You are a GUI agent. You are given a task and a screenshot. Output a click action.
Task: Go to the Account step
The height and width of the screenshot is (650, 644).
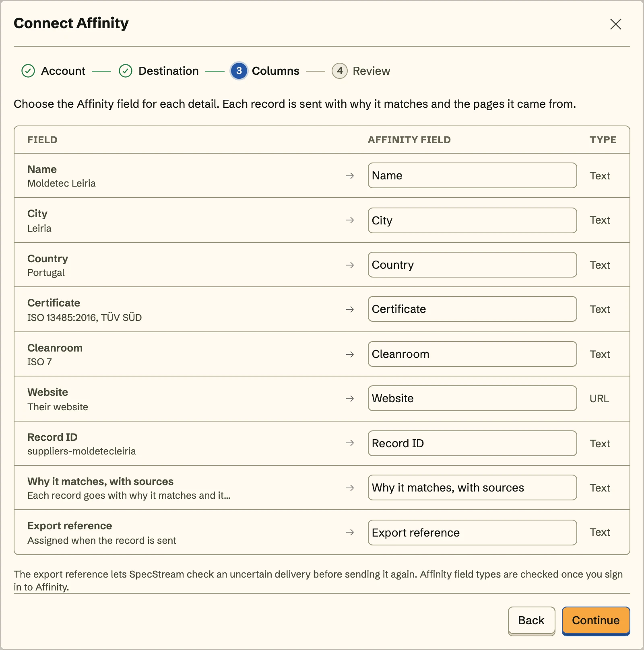tap(63, 71)
